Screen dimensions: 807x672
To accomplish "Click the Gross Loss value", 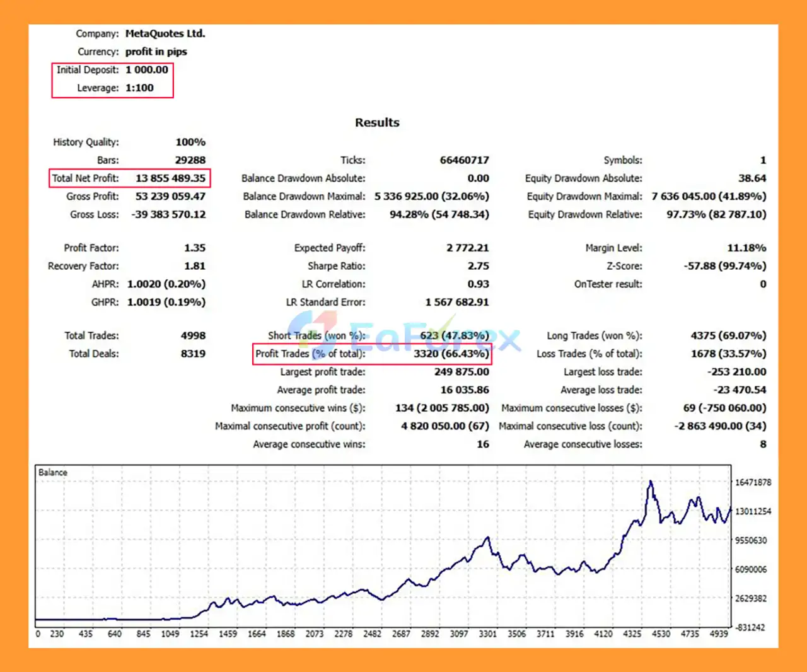I will [168, 214].
